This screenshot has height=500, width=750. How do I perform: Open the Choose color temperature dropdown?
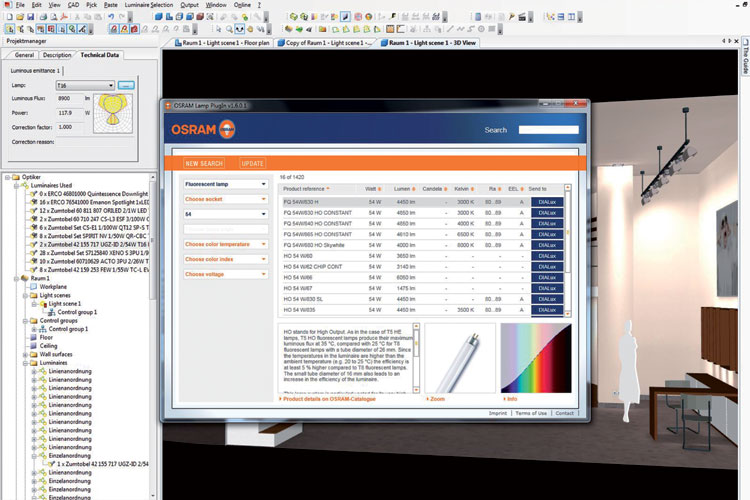tap(225, 244)
